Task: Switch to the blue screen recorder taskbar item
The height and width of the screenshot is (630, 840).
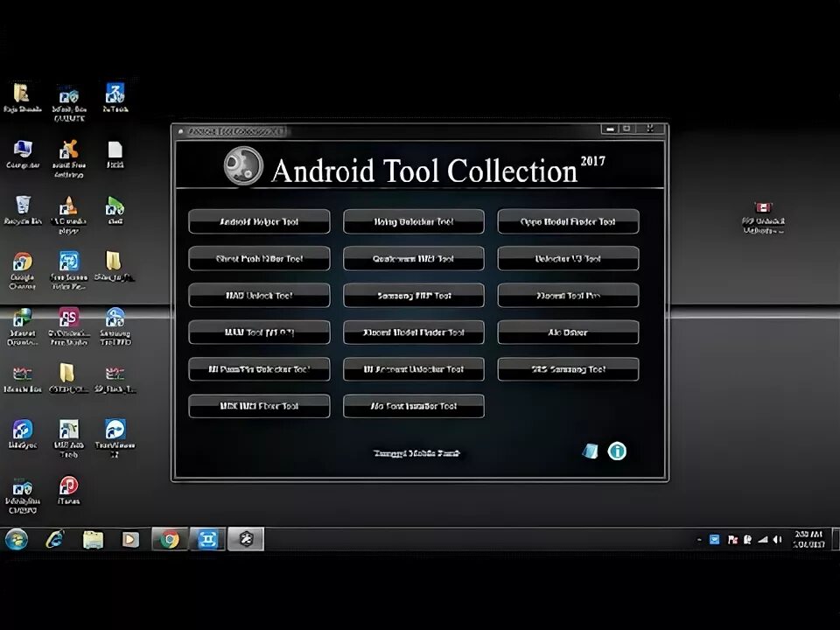Action: (208, 539)
